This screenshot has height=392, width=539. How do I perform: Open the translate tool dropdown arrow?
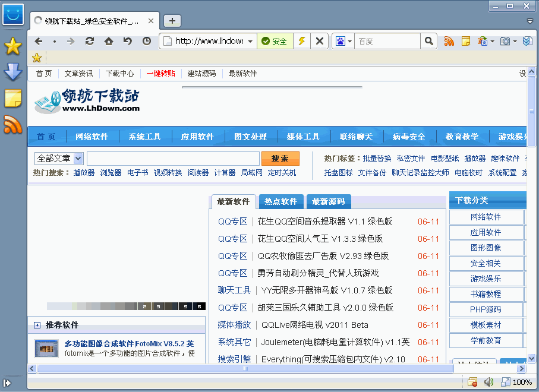click(492, 41)
